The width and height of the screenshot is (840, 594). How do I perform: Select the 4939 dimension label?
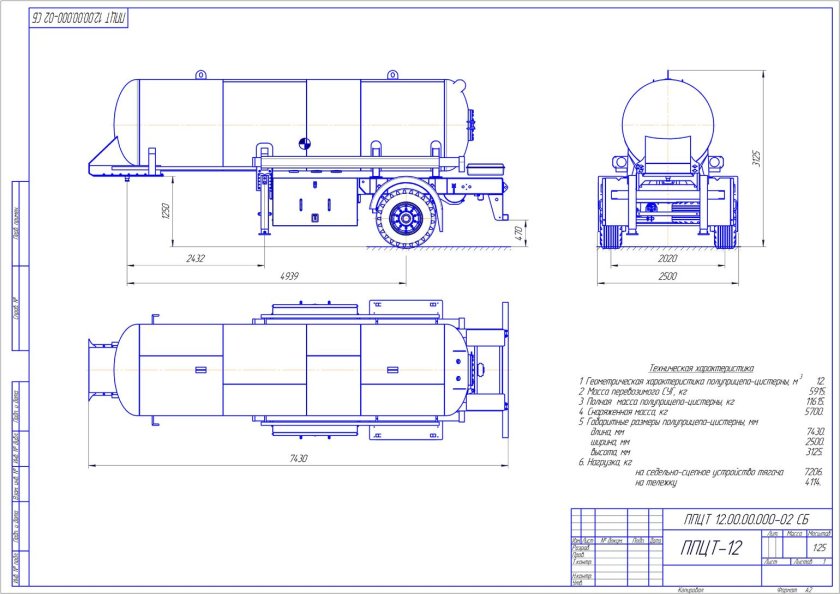click(x=289, y=275)
